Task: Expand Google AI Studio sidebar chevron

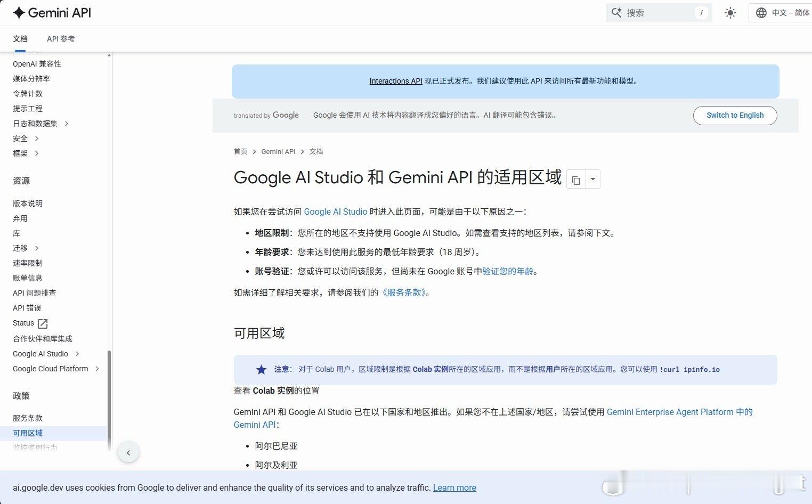Action: (x=77, y=354)
